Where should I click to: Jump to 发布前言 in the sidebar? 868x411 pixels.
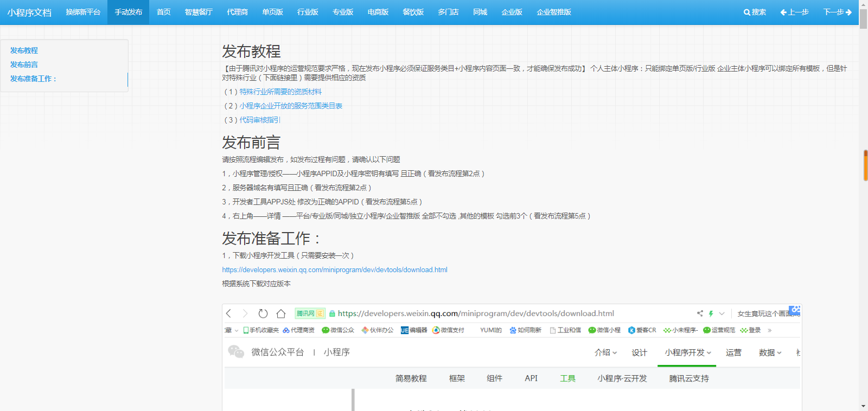click(x=24, y=65)
